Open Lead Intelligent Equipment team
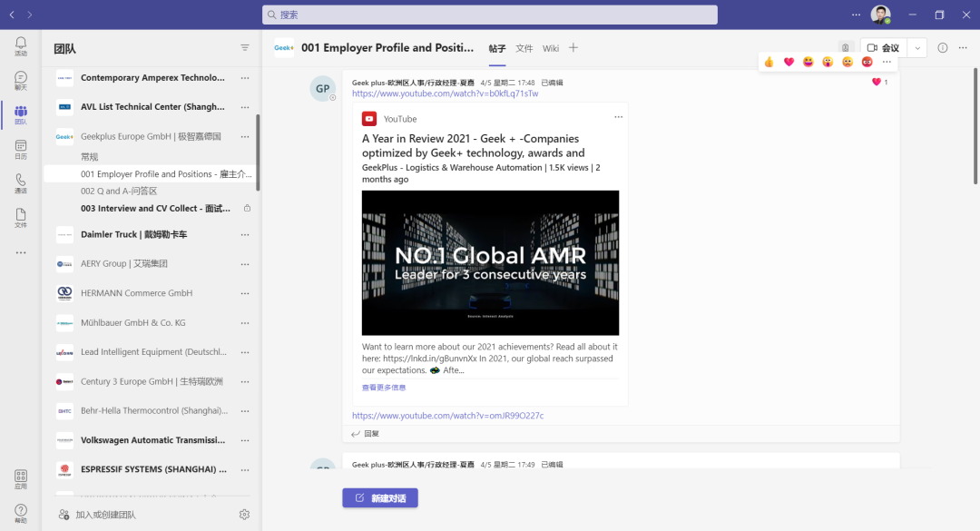The width and height of the screenshot is (980, 531). pos(153,352)
